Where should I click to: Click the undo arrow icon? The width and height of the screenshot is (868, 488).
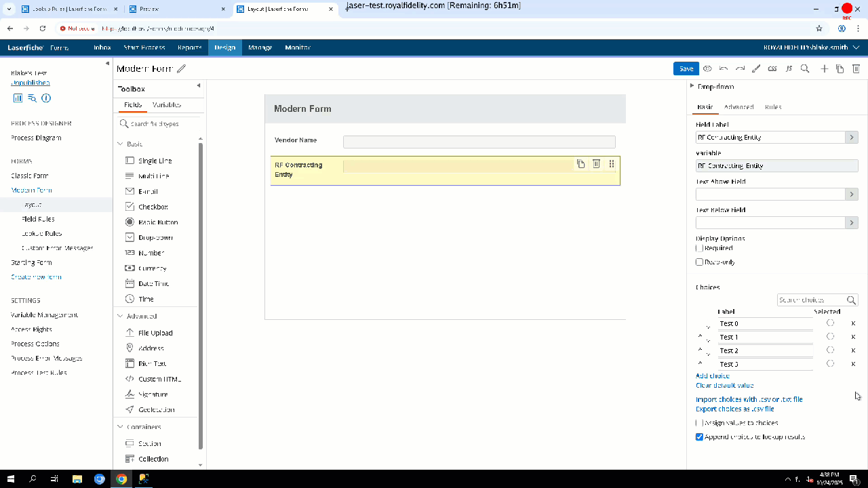click(x=724, y=68)
